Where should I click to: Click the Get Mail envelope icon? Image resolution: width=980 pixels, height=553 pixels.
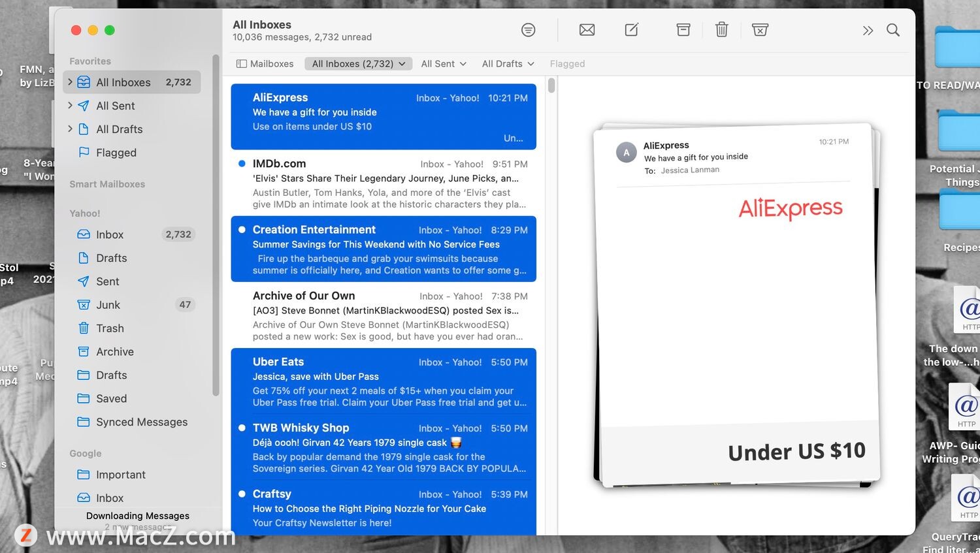[587, 30]
